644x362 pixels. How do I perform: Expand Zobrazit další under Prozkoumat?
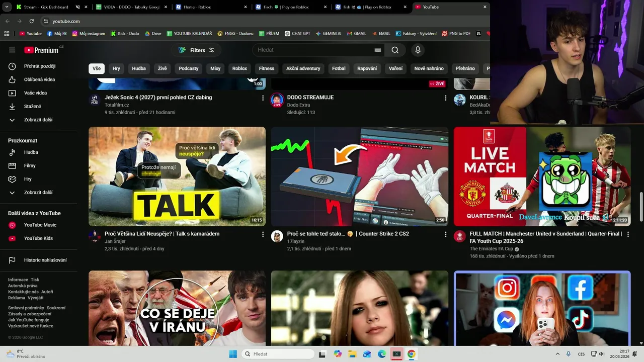[x=39, y=193]
